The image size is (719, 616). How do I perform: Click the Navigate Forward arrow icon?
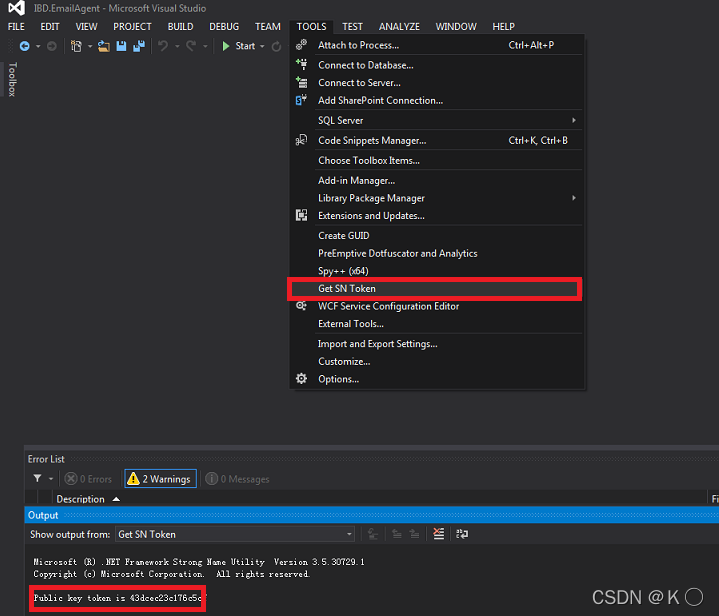52,46
